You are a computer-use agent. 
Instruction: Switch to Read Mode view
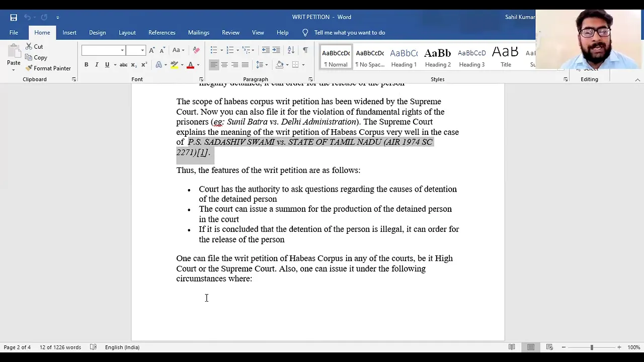(512, 347)
